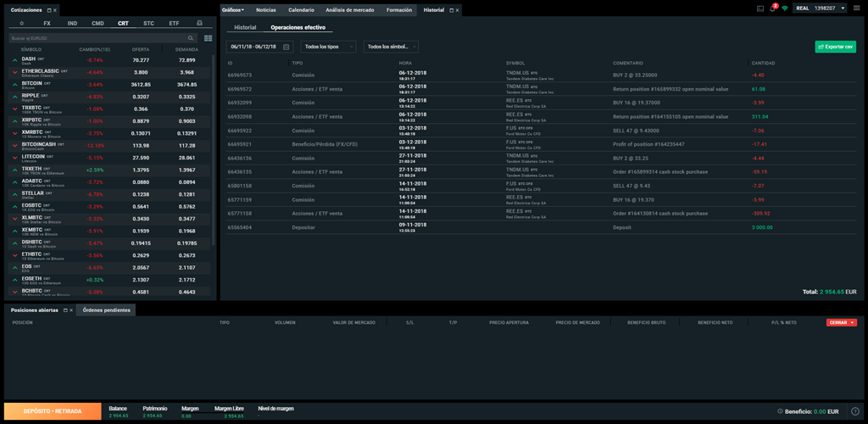
Task: Sort by CAMBIO%(1D) column header
Action: click(x=95, y=49)
